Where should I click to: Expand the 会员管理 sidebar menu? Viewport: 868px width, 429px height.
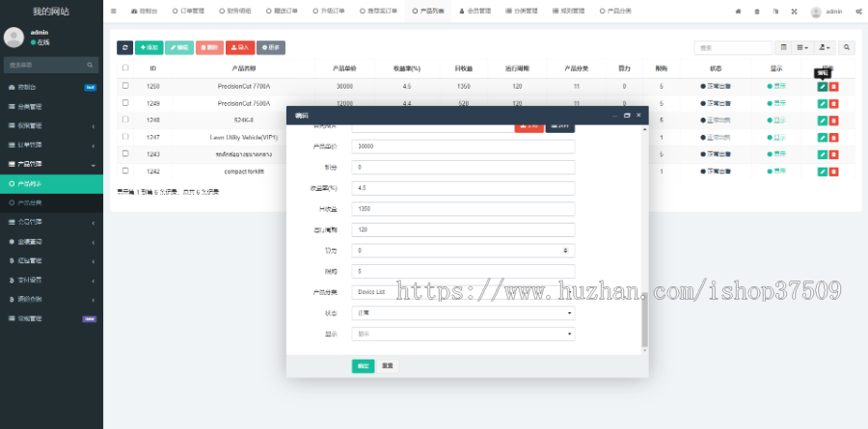click(x=51, y=222)
